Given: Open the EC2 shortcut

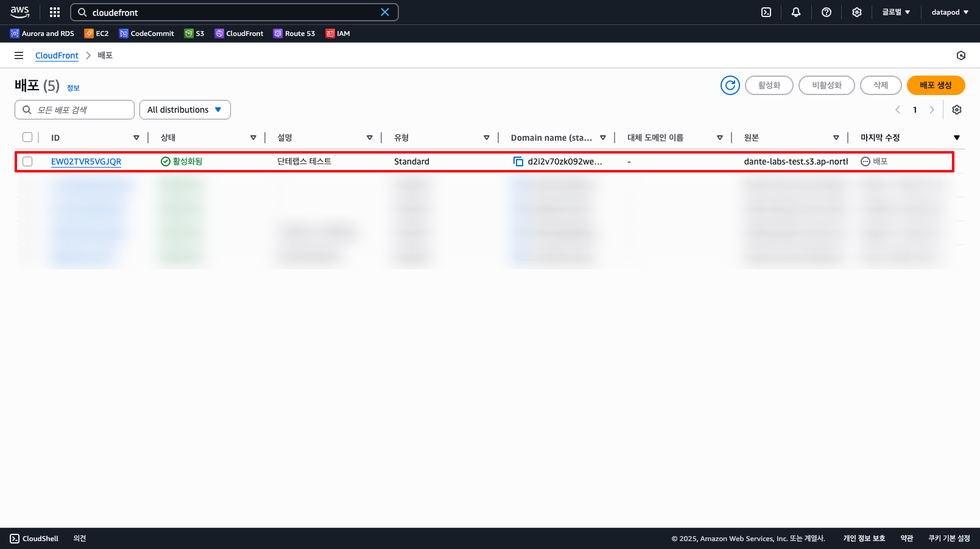Looking at the screenshot, I should pyautogui.click(x=96, y=34).
